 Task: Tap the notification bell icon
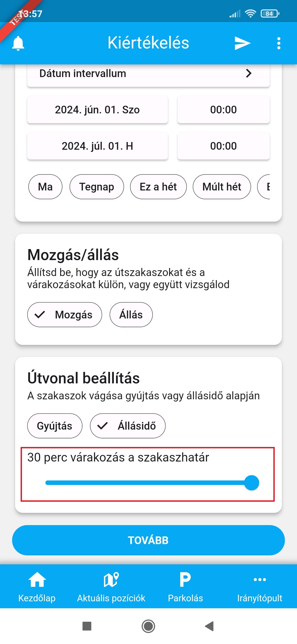coord(18,43)
